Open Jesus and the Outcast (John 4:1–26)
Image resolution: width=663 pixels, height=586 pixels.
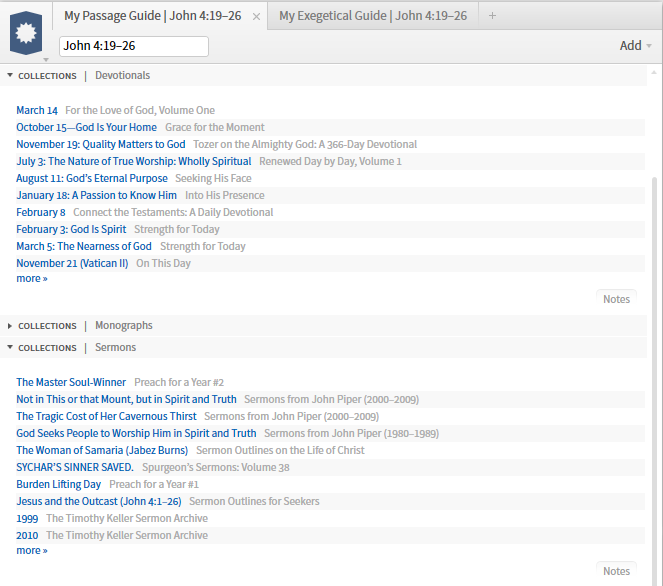99,501
